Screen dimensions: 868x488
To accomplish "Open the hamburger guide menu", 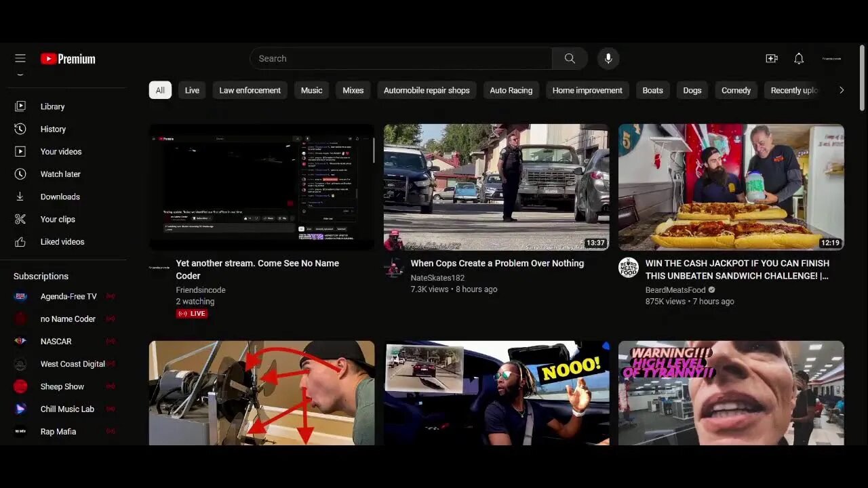I will click(20, 59).
